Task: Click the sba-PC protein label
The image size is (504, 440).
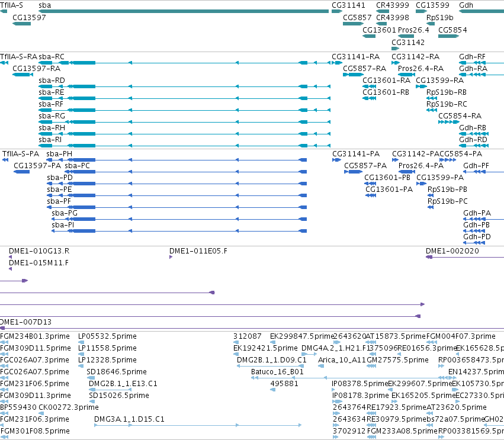Action: (77, 166)
